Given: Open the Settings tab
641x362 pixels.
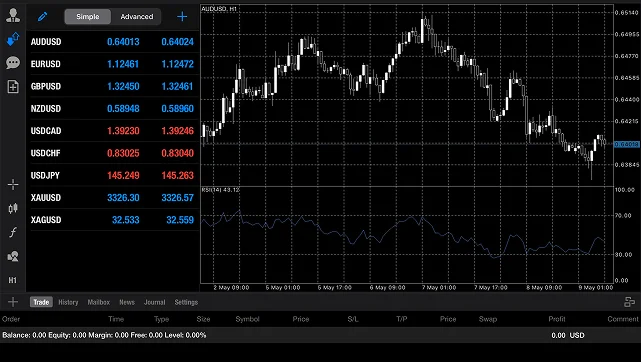Looking at the screenshot, I should (186, 302).
